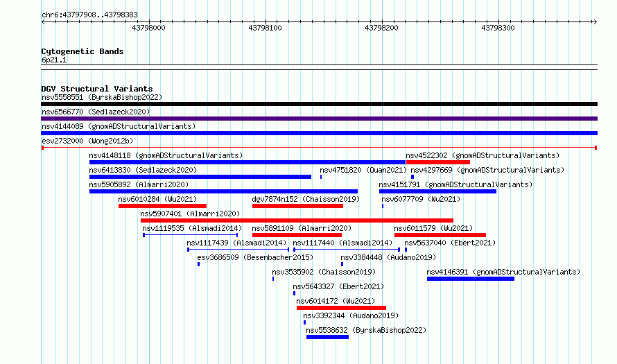The image size is (617, 364).
Task: Click nsv5907401 (Almarri2020) label
Action: pyautogui.click(x=190, y=214)
